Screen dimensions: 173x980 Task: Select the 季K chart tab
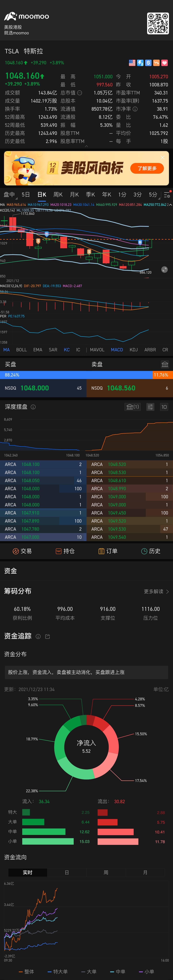pos(91,195)
